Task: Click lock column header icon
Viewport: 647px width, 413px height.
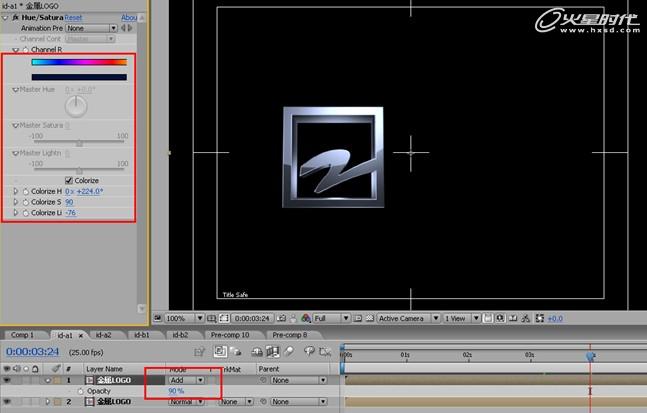Action: [36, 369]
